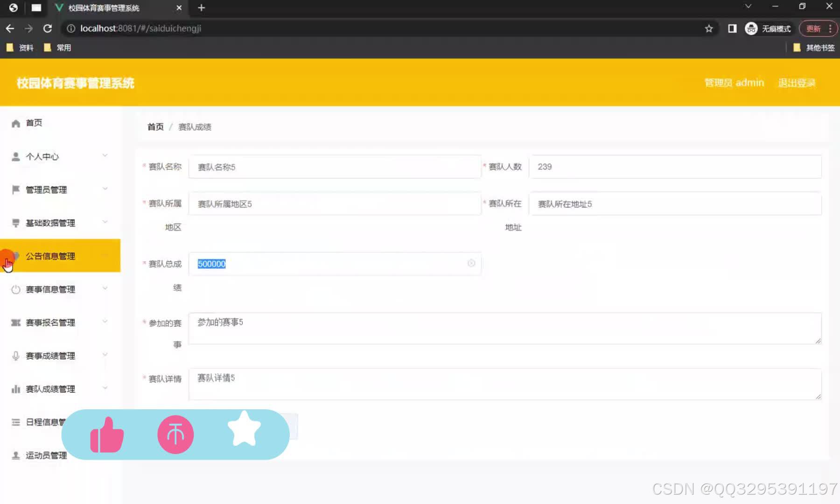Click the icon beside 基础数据管理
Screen dimensions: 840x504
[x=16, y=223]
